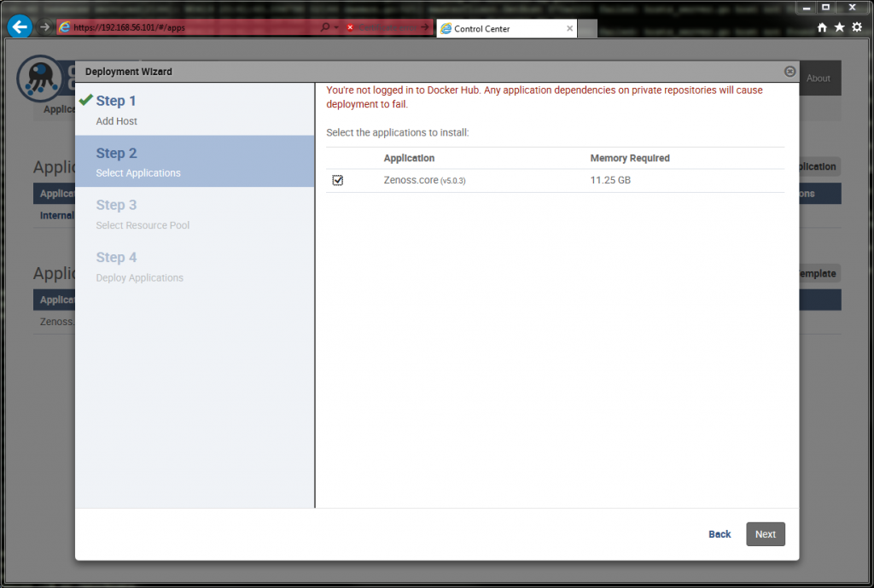This screenshot has width=874, height=588.
Task: Click the search magnifier in address bar
Action: tap(325, 27)
